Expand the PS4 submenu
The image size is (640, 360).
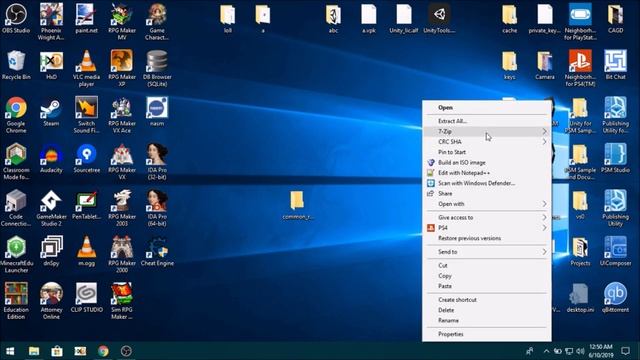[487, 228]
